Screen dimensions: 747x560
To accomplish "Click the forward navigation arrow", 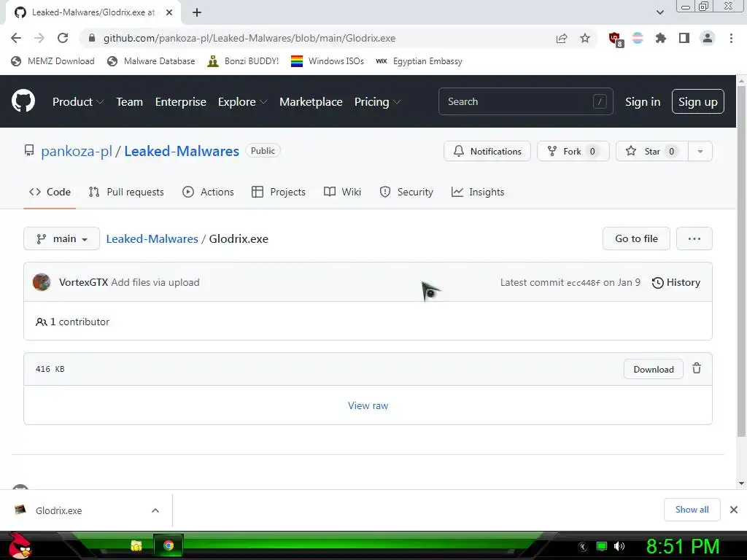I will point(39,38).
